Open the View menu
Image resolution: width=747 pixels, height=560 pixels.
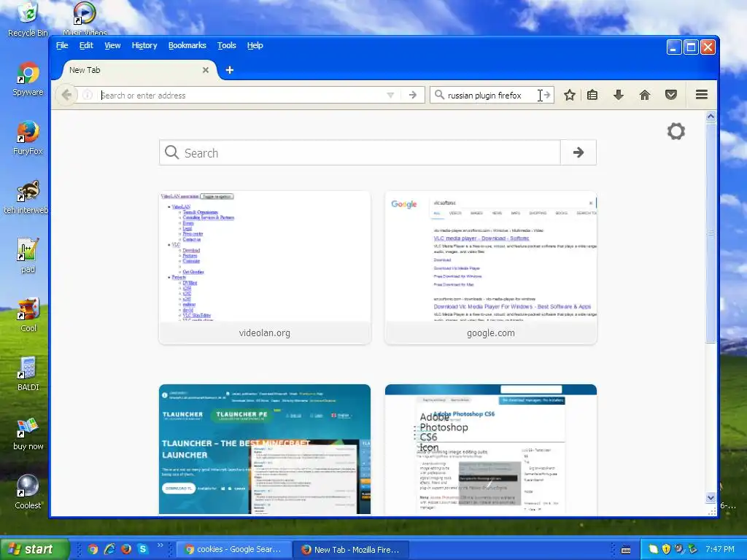[112, 45]
